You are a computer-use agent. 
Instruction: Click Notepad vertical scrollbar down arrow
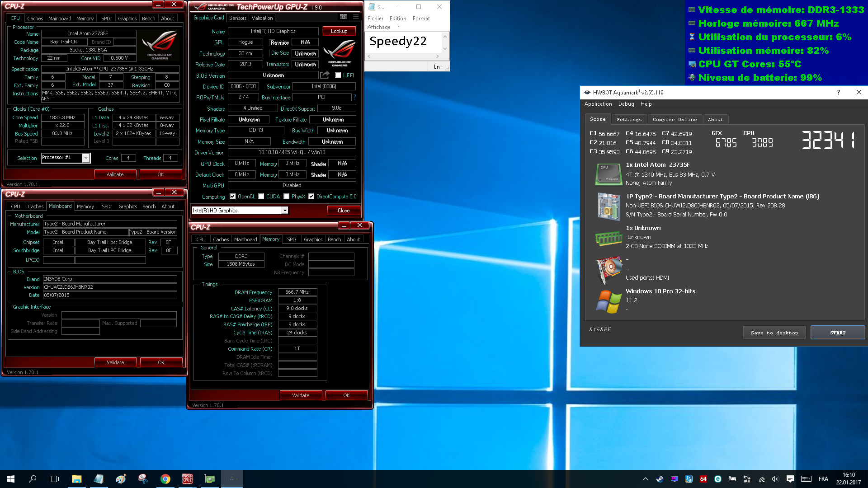pyautogui.click(x=445, y=49)
